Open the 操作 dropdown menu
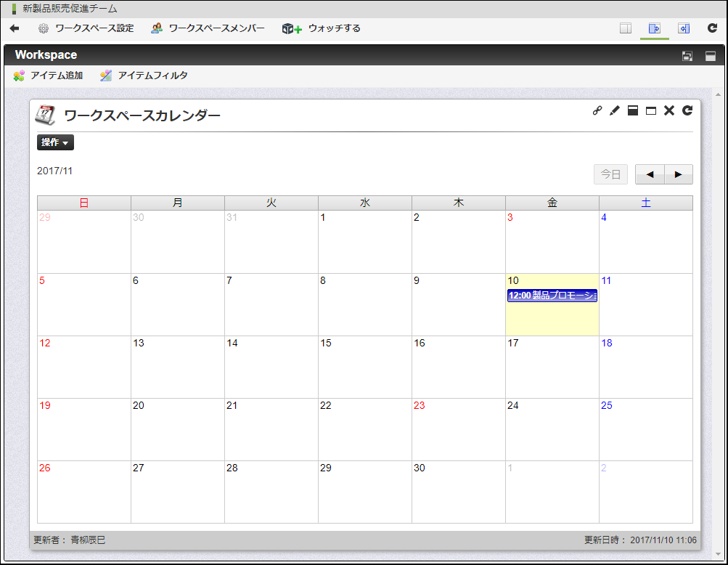Image resolution: width=728 pixels, height=565 pixels. [55, 142]
